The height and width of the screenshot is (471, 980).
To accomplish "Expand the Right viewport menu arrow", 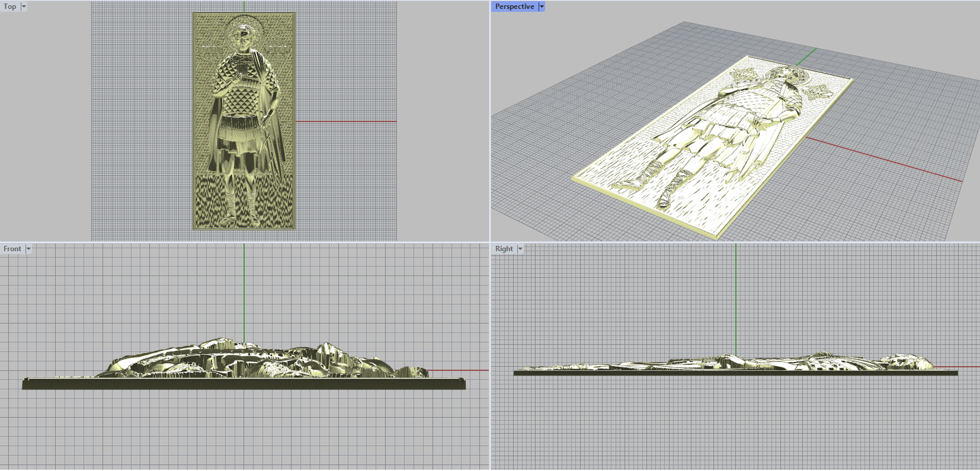I will pos(521,249).
